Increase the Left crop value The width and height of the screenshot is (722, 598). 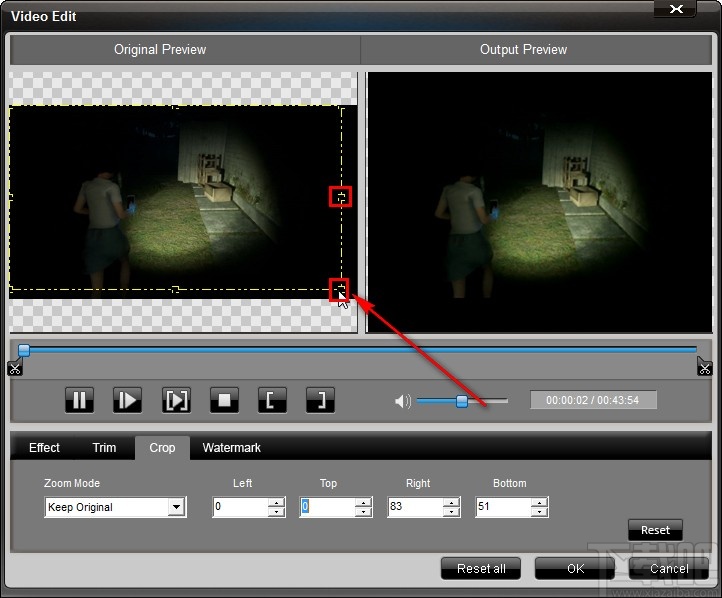click(x=276, y=502)
